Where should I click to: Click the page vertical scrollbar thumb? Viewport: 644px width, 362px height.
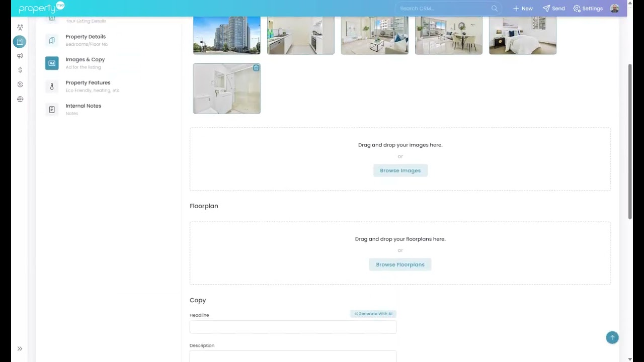tap(630, 142)
